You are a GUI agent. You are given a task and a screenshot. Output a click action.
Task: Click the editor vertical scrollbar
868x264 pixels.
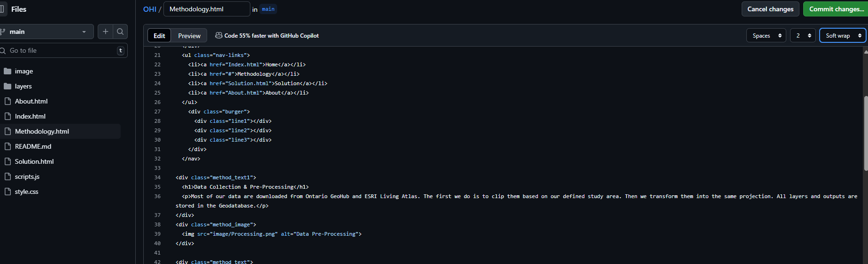click(x=866, y=134)
